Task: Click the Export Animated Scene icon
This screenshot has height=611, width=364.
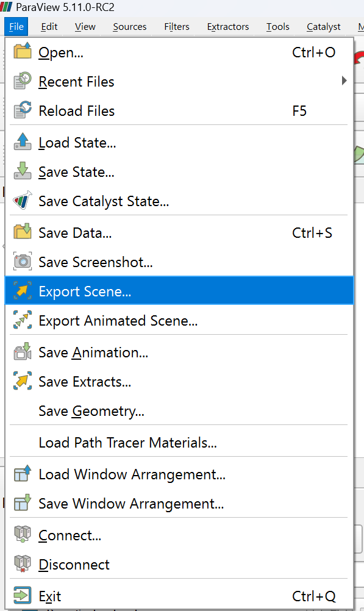Action: [22, 320]
